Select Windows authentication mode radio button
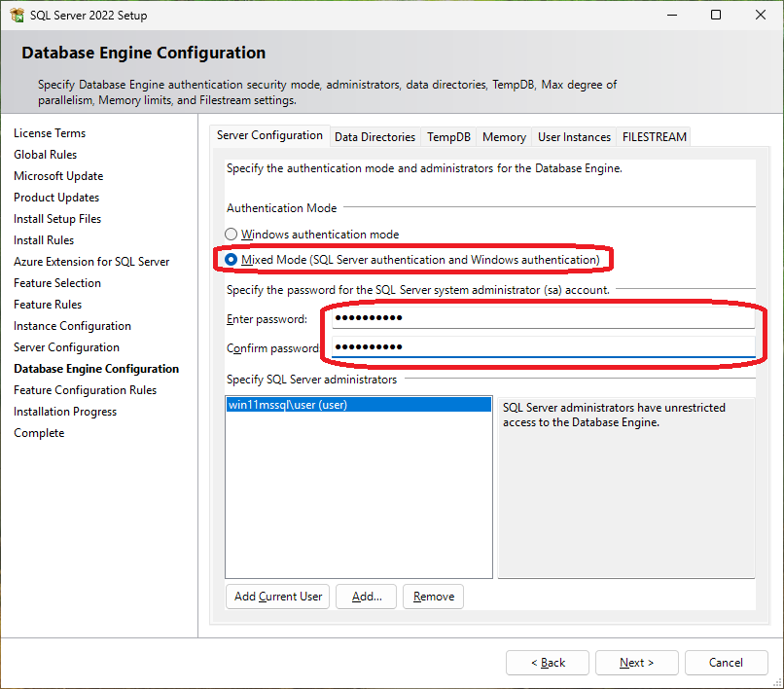Screen dimensions: 784x689 [231, 235]
